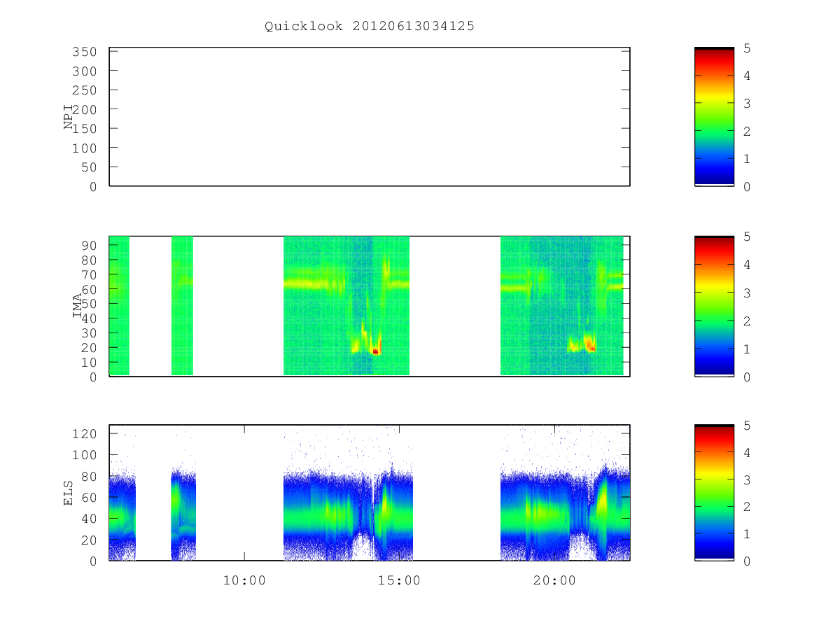The width and height of the screenshot is (840, 630).
Task: Click the ELS panel color scale bar
Action: [714, 493]
